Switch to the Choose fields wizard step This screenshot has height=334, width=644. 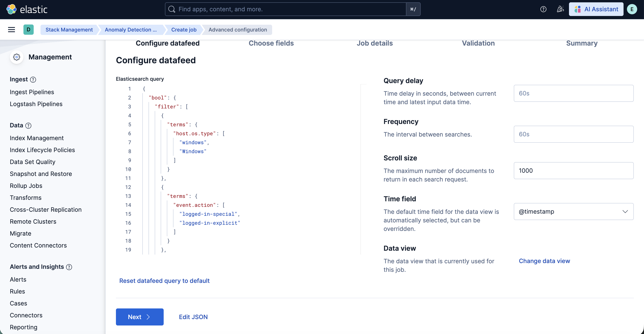pos(271,43)
